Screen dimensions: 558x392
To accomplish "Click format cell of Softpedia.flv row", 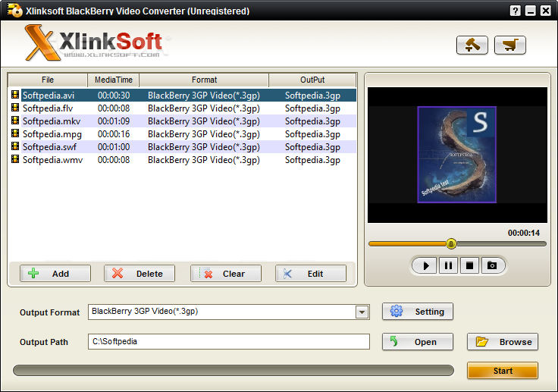I will coord(203,108).
